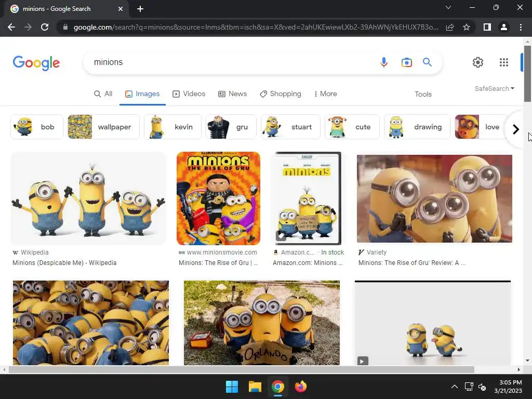The width and height of the screenshot is (532, 399).
Task: Switch to the Shopping tab
Action: 280,94
